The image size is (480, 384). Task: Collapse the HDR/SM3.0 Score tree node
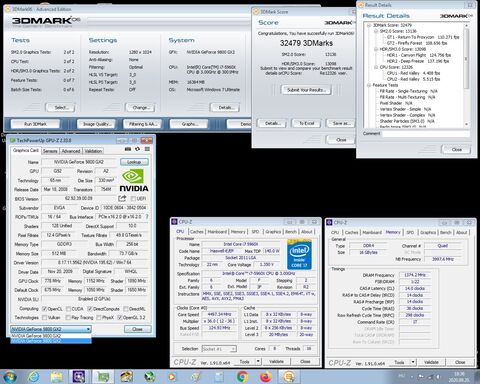[376, 49]
